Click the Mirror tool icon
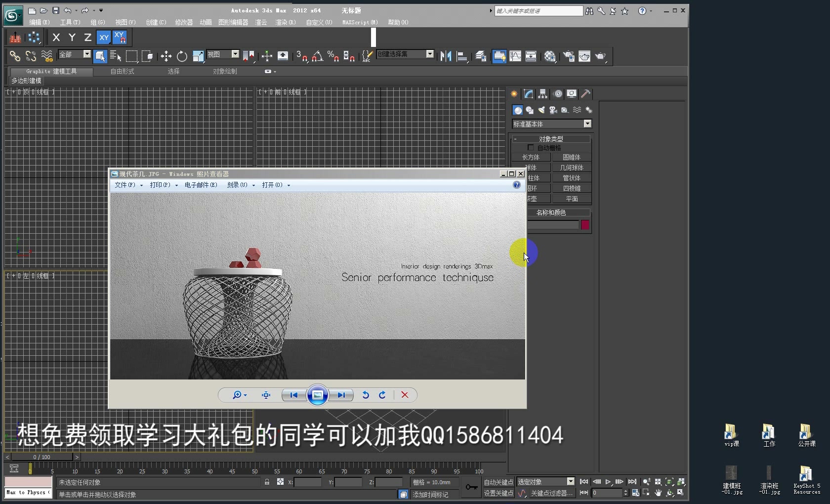The width and height of the screenshot is (830, 504). point(446,56)
